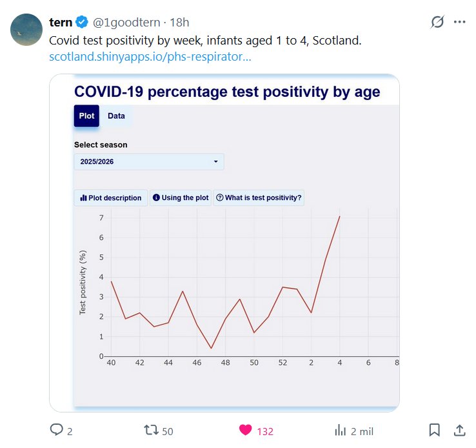476x448 pixels.
Task: Like the post with the heart icon
Action: pos(245,430)
